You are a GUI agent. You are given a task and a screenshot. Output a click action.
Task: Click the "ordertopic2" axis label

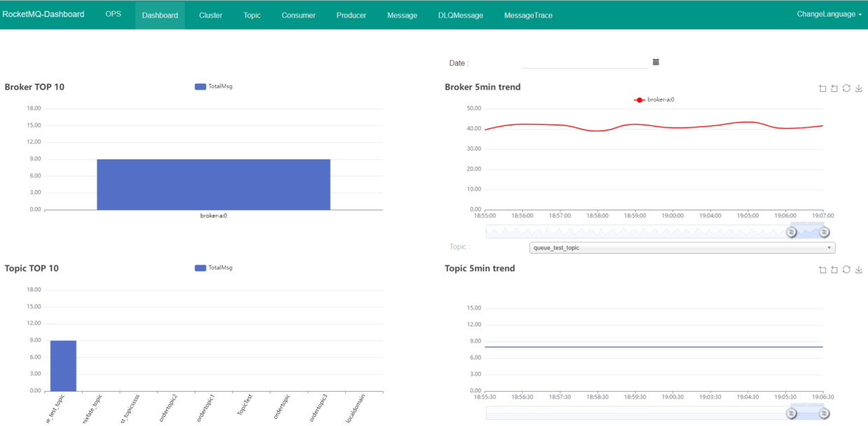click(168, 408)
